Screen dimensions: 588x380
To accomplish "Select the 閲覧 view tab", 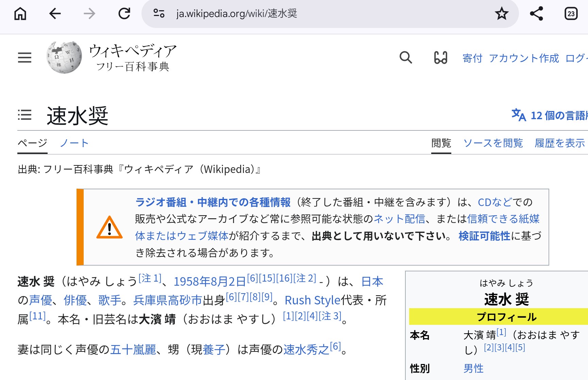I will click(x=441, y=143).
